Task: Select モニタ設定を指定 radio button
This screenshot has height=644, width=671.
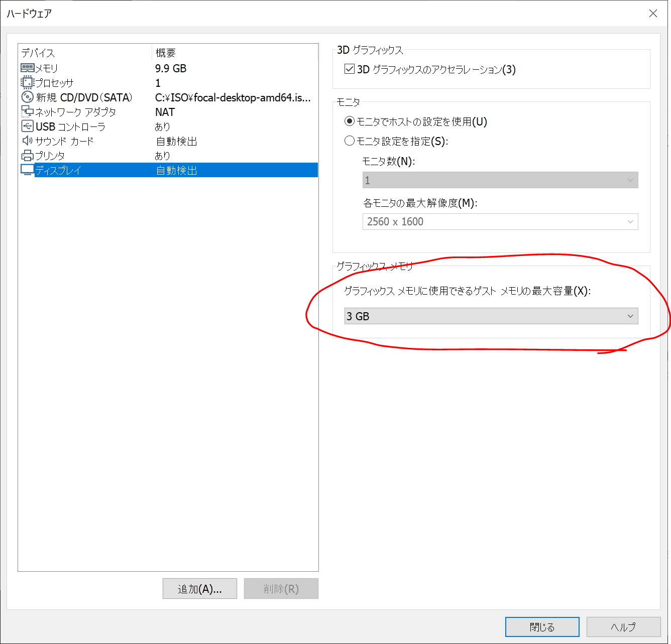Action: [x=350, y=141]
